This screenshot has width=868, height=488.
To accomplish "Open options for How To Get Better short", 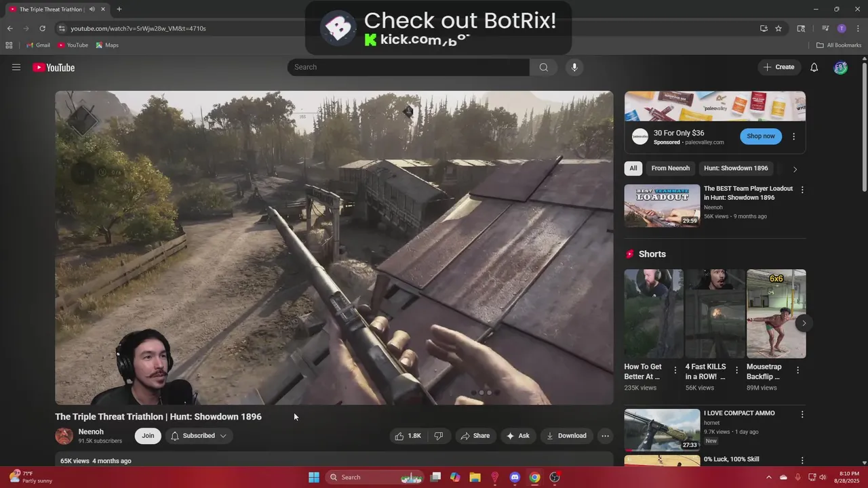I will (x=675, y=370).
